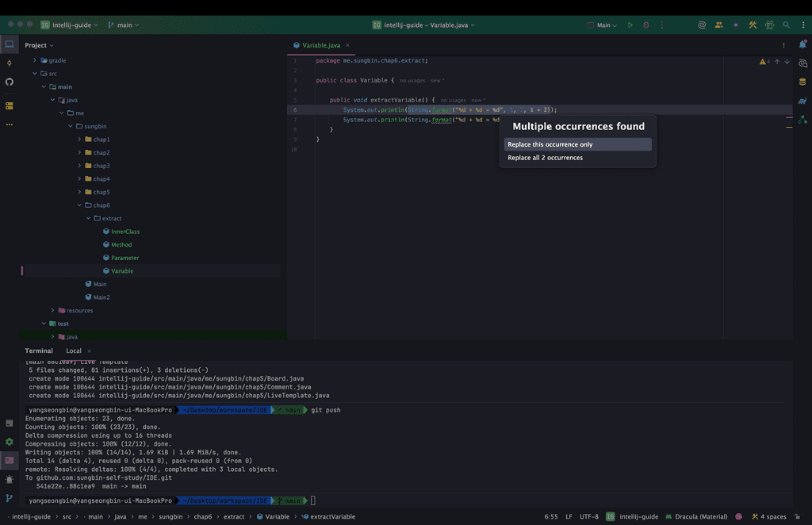Open the Commit tool window

[x=10, y=63]
